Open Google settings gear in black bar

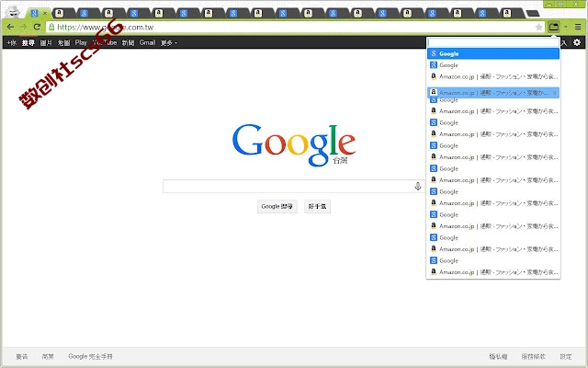click(x=577, y=42)
